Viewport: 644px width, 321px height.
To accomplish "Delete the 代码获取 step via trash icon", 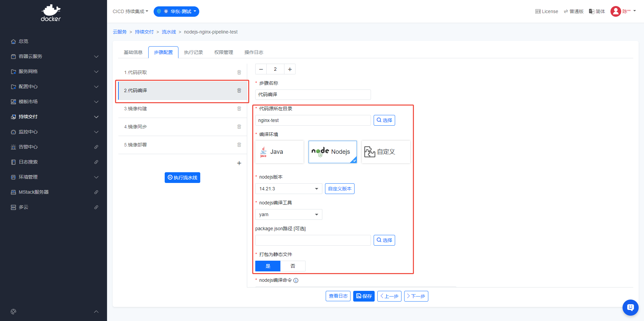I will click(239, 72).
